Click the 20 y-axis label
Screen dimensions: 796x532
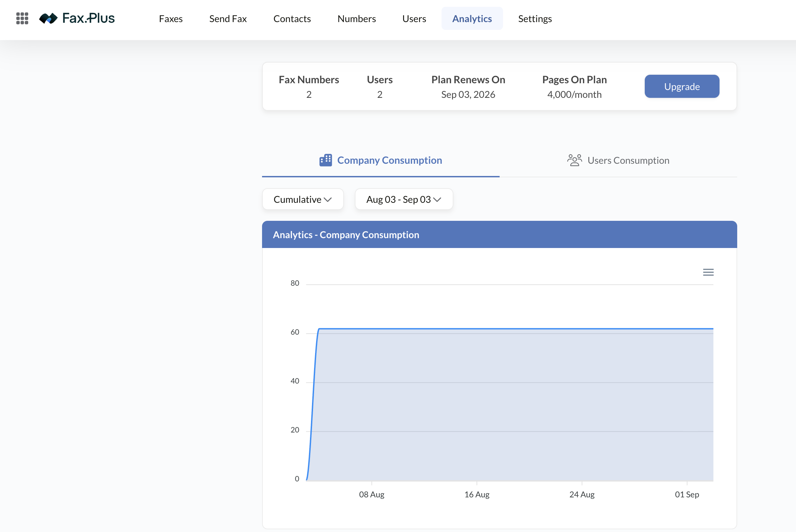pos(295,430)
